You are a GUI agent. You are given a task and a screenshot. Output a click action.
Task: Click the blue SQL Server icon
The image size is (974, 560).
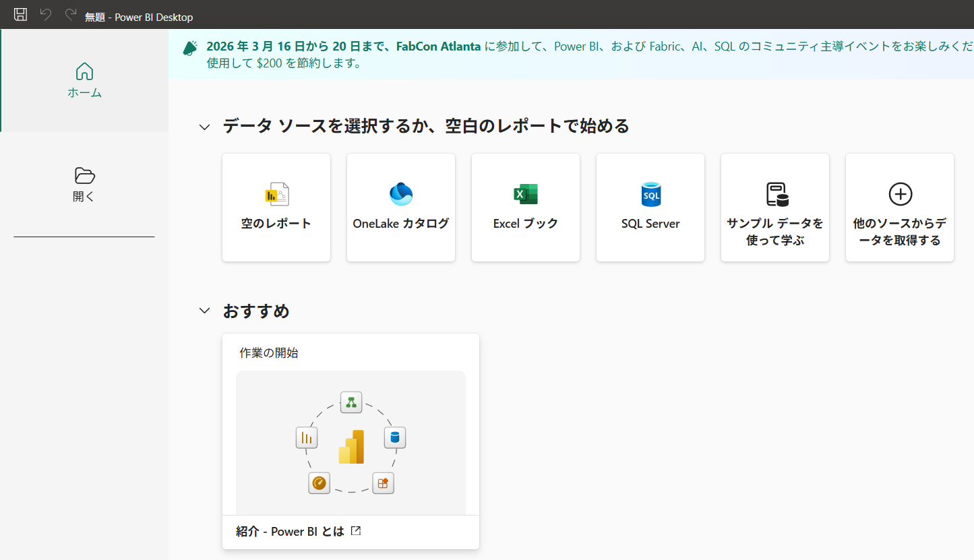pyautogui.click(x=650, y=195)
